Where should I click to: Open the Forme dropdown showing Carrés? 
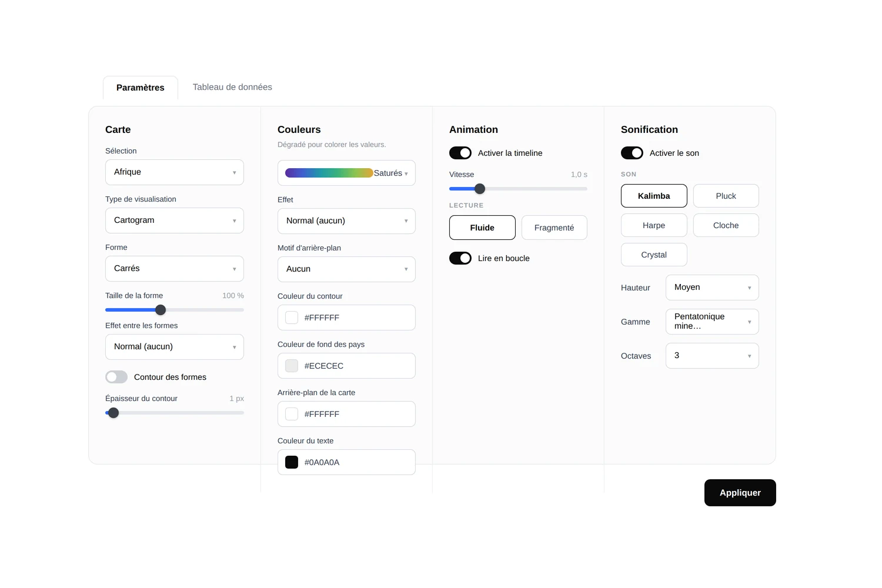pos(175,269)
